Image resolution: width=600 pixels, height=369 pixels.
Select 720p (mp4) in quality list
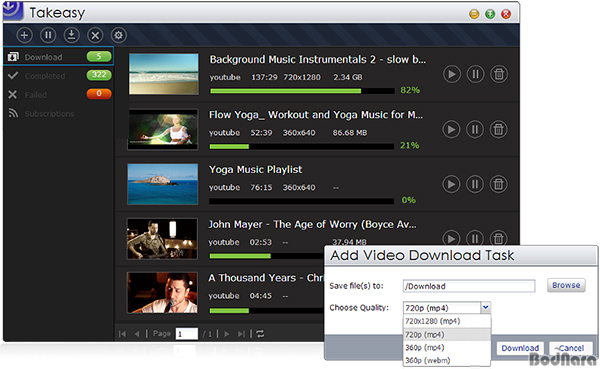pos(447,335)
